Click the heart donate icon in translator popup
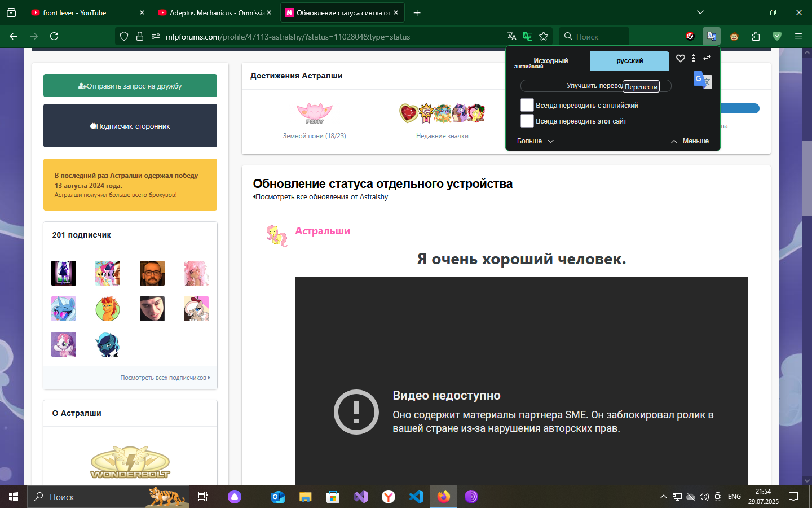This screenshot has height=508, width=812. [681, 58]
